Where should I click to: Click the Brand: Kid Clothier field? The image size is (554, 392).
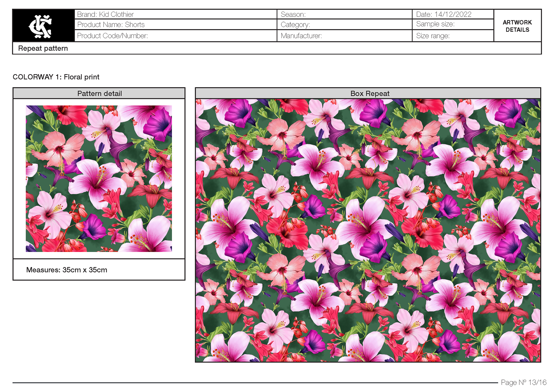pyautogui.click(x=105, y=14)
